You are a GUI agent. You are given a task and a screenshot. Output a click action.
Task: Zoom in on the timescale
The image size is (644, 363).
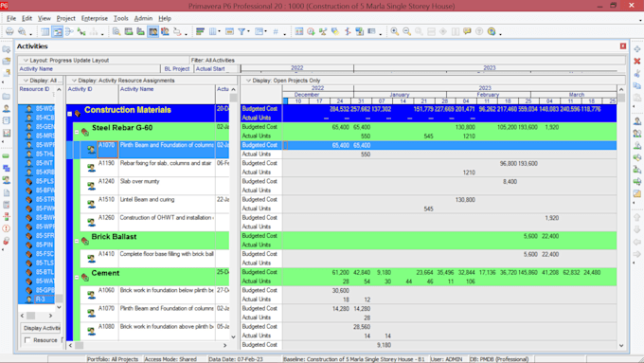395,31
